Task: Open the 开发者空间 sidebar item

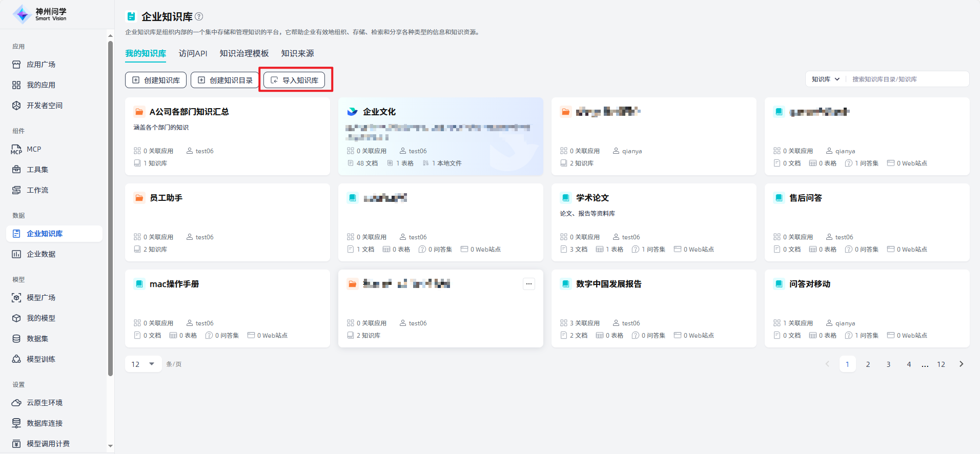Action: click(45, 106)
